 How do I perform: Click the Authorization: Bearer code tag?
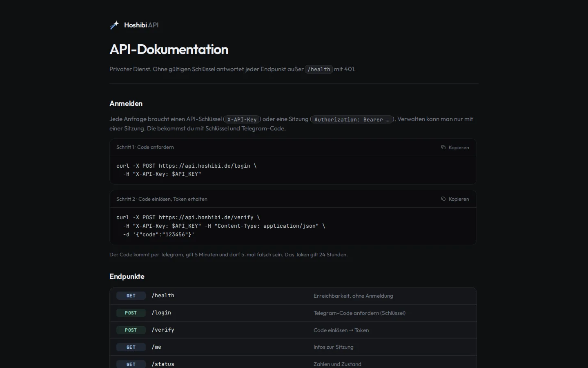(352, 119)
